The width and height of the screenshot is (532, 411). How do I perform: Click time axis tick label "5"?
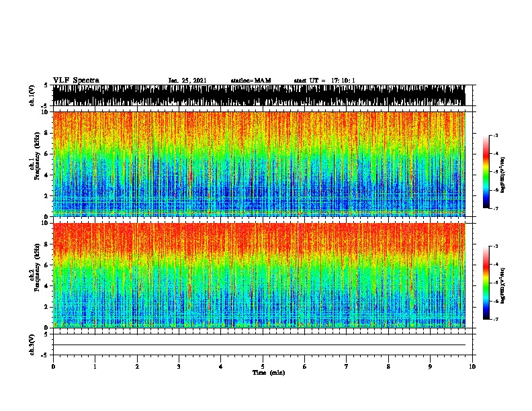click(x=263, y=367)
